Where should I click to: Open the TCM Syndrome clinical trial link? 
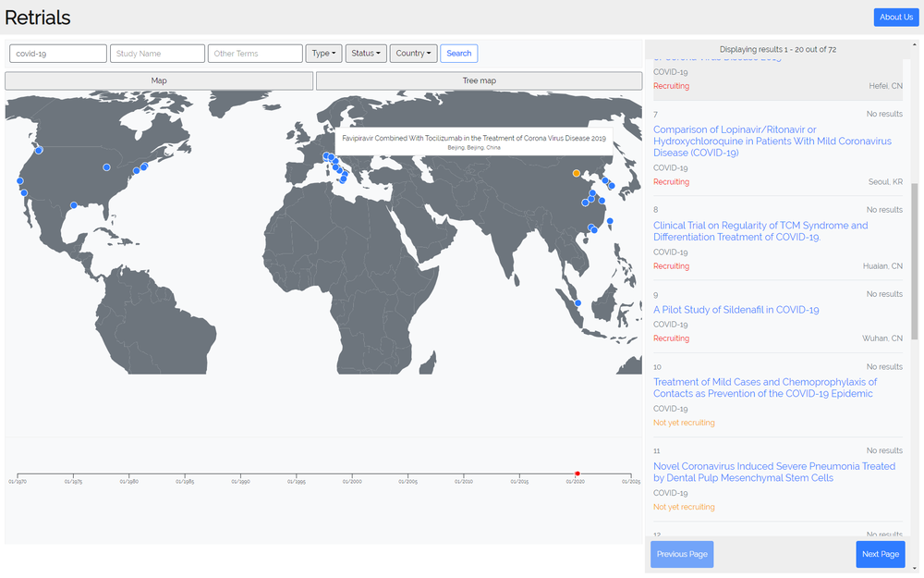point(760,231)
